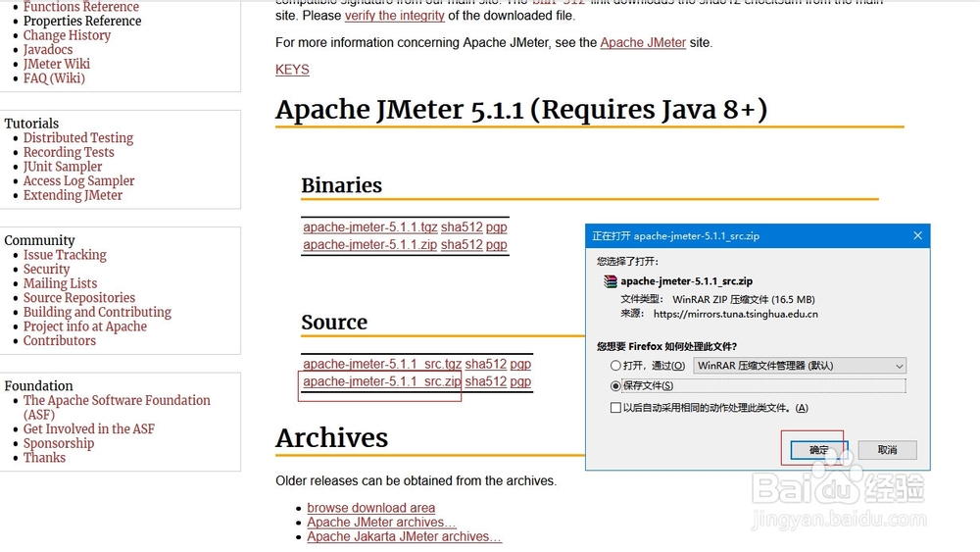Select the '保存文件' radio option
This screenshot has width=980, height=552.
[615, 385]
